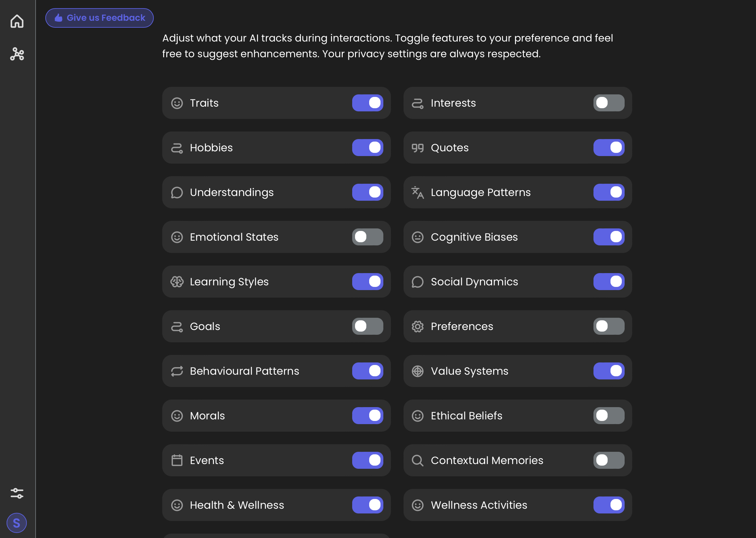756x538 pixels.
Task: Click the globe icon beside Value Systems
Action: [417, 371]
